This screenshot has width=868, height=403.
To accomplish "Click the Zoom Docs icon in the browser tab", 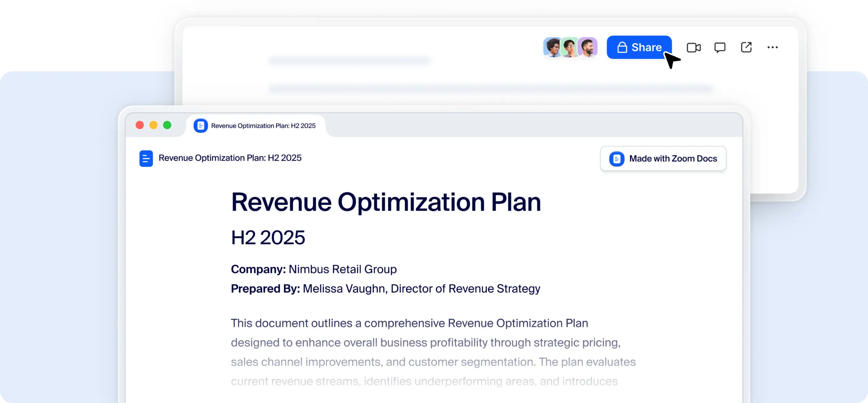I will coord(201,126).
